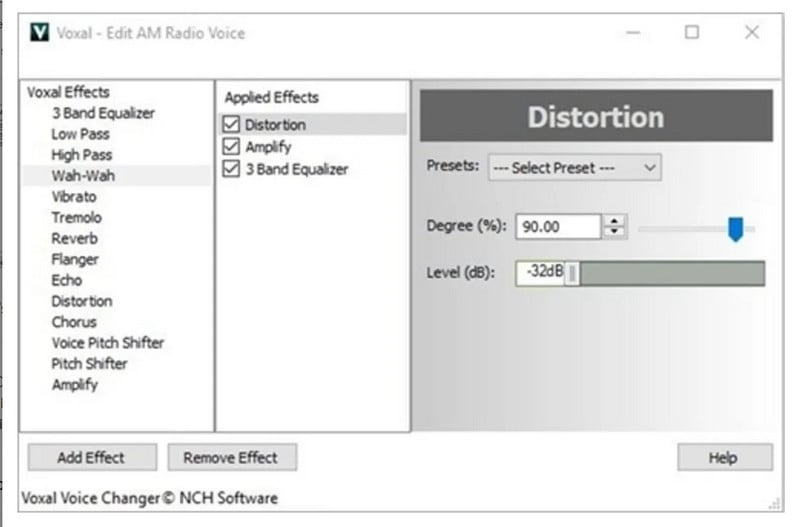Select the Pitch Shifter effect
This screenshot has height=527, width=800.
89,364
